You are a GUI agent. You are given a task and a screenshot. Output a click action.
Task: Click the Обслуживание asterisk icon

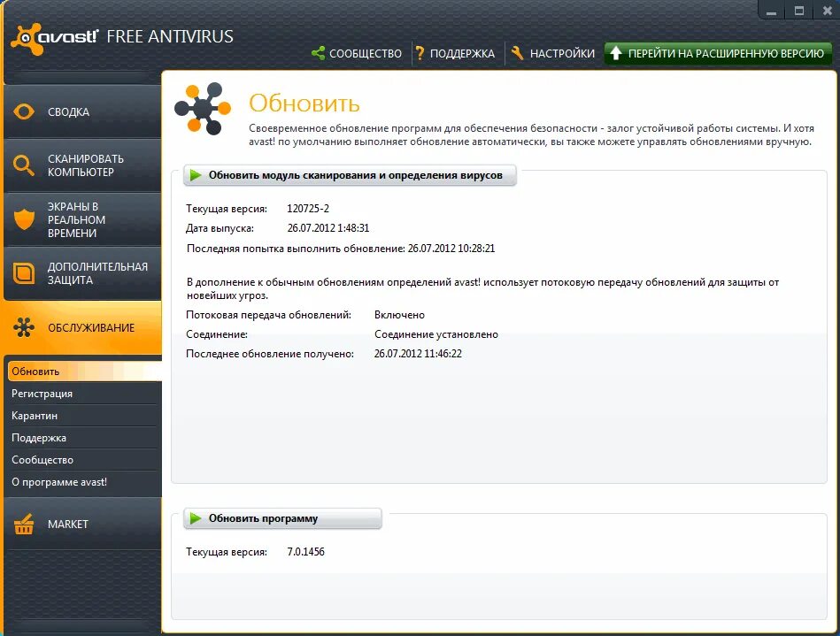click(x=24, y=327)
